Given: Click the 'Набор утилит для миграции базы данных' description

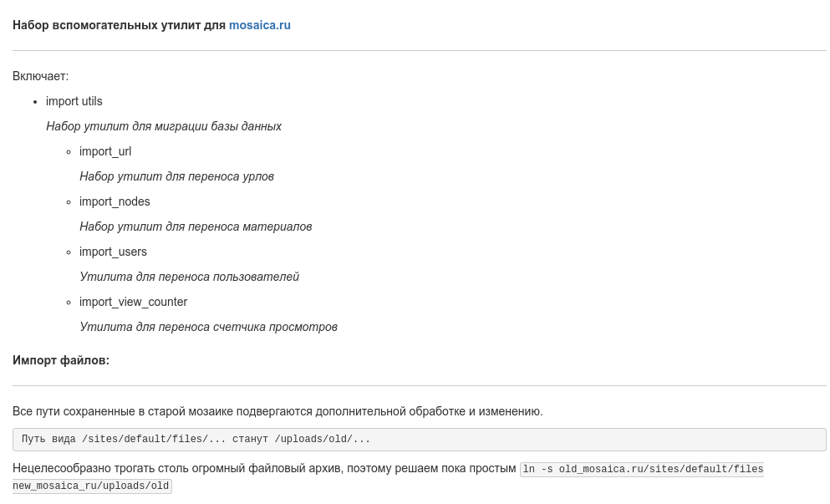Looking at the screenshot, I should pos(164,126).
